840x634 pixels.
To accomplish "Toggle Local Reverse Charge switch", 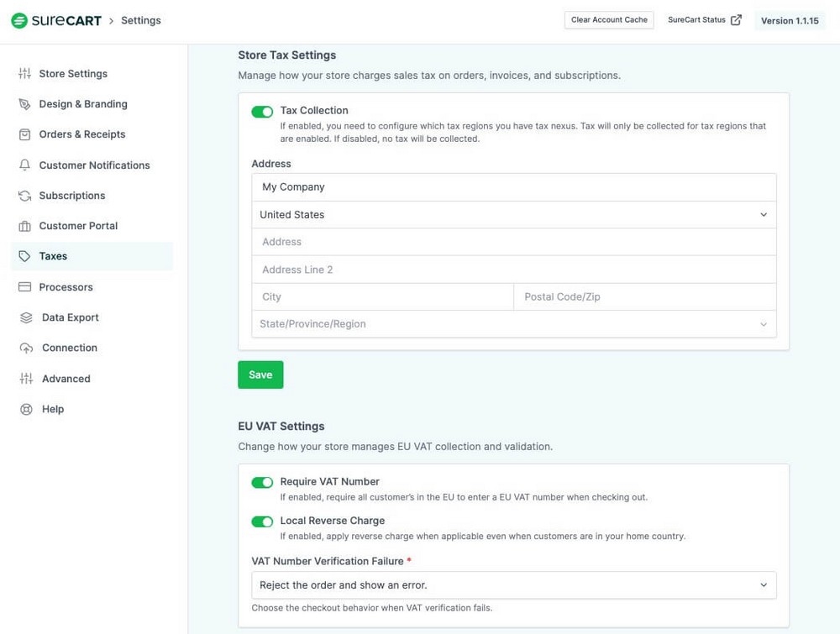I will (x=262, y=521).
